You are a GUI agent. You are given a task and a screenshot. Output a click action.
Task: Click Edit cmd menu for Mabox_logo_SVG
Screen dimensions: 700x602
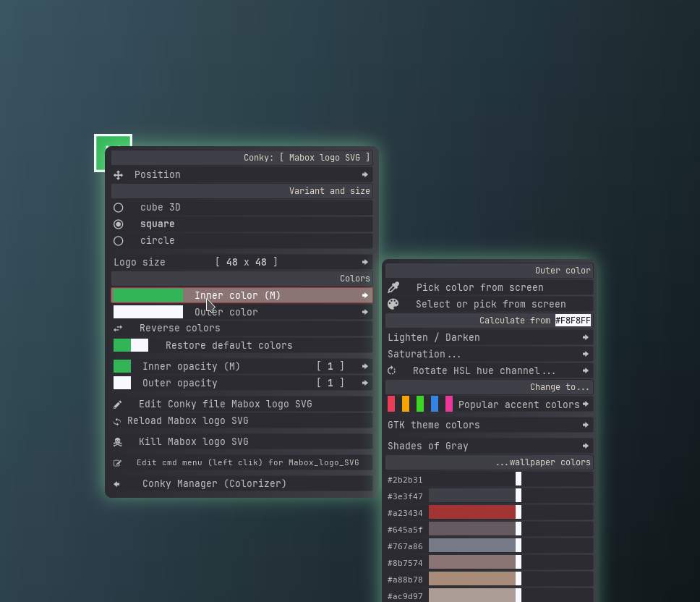247,462
